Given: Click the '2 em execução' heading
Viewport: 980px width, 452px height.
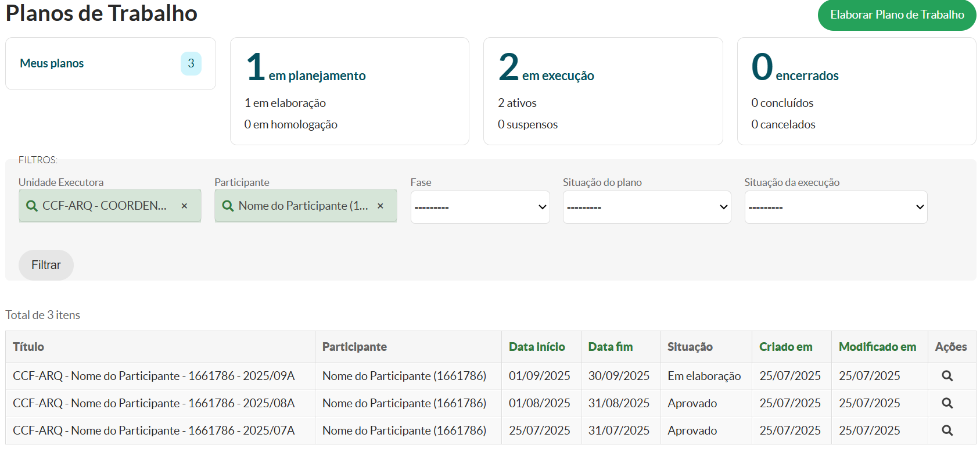Looking at the screenshot, I should (546, 67).
